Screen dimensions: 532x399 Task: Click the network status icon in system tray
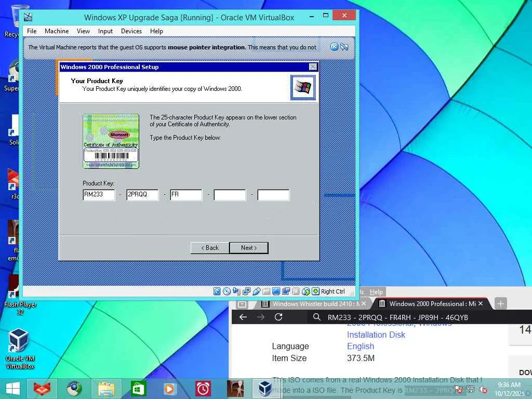click(x=471, y=389)
